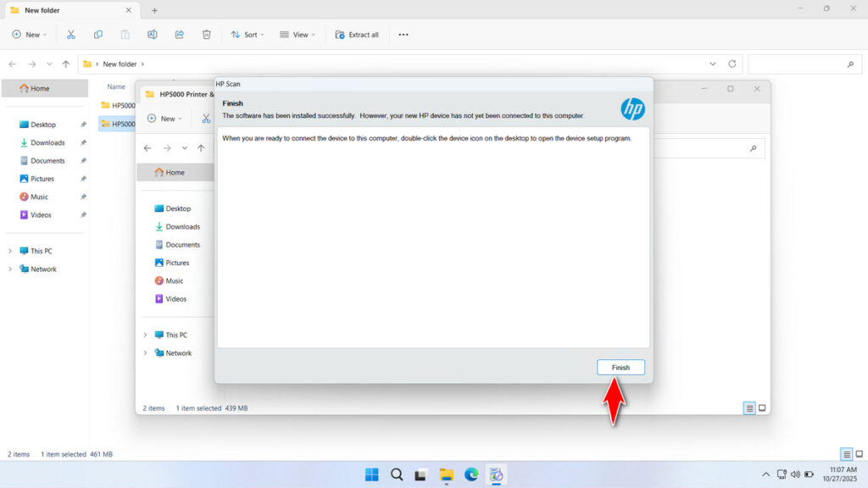Viewport: 868px width, 488px height.
Task: Switch to details view layout icon
Action: point(846,454)
